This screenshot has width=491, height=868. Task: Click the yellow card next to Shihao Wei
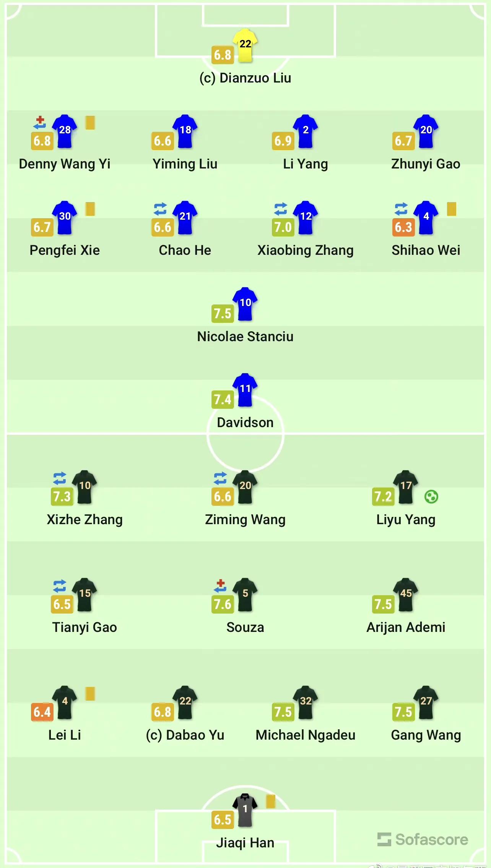451,209
